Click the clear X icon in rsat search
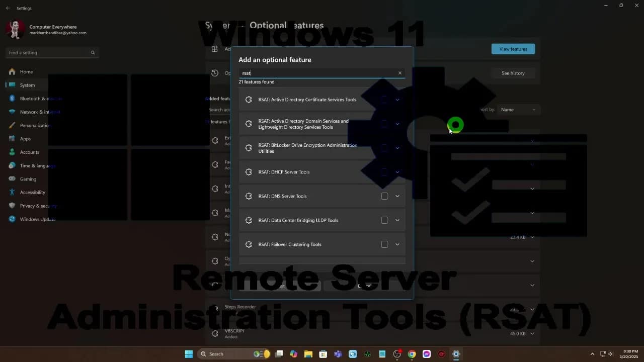Screen dimensions: 644x362 [x=400, y=73]
